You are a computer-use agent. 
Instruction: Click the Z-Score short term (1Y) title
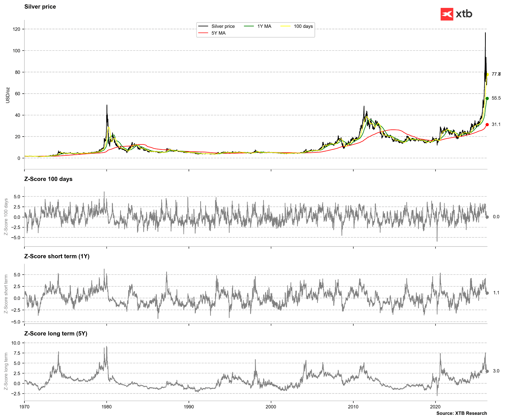[x=57, y=256]
